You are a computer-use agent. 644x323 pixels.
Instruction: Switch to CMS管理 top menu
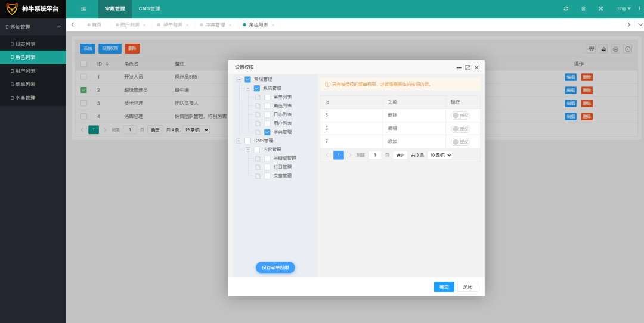(149, 8)
